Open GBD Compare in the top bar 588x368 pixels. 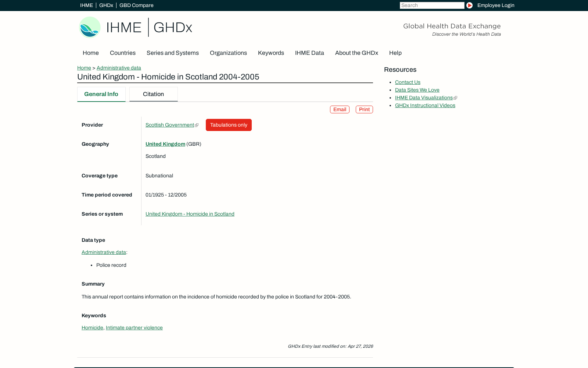pyautogui.click(x=136, y=5)
